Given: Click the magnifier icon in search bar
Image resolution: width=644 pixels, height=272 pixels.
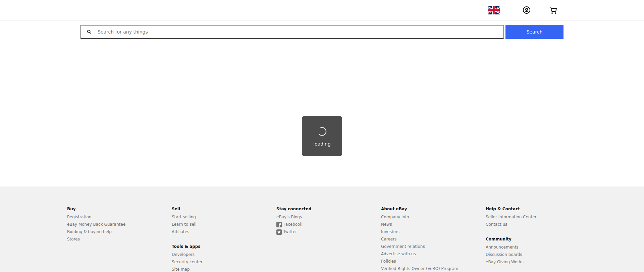Looking at the screenshot, I should tap(89, 32).
